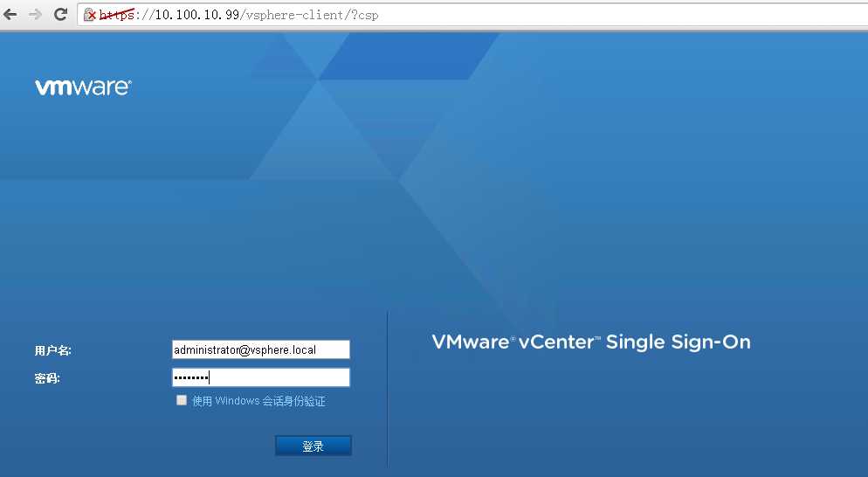Click the 登录 login button

313,446
